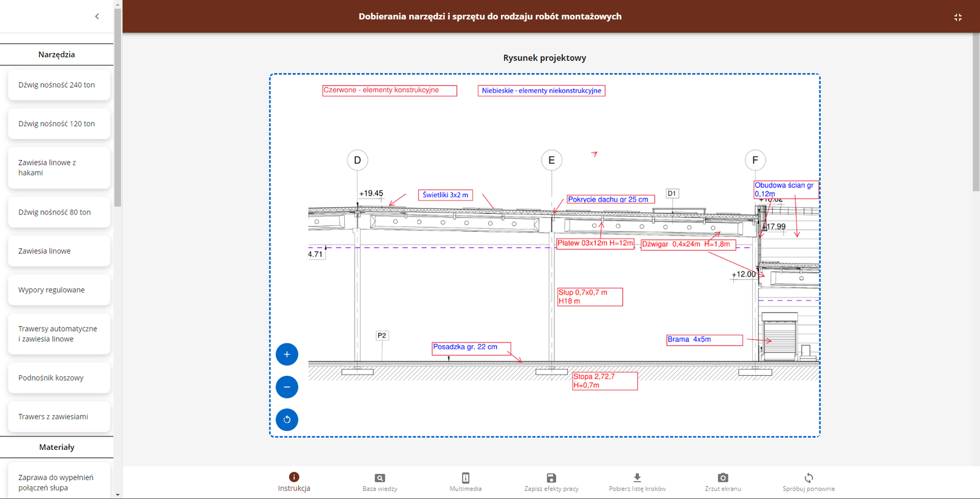Open the Instrukcja info icon

(294, 478)
